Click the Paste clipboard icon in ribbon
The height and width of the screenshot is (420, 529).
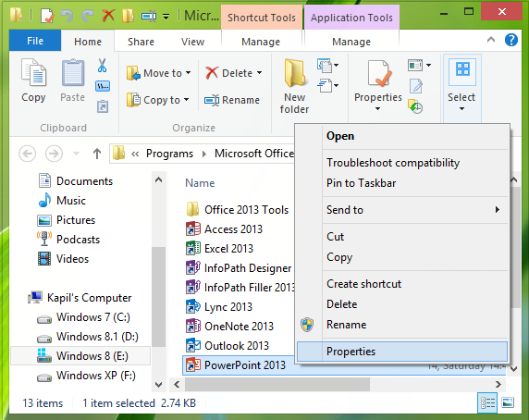coord(72,73)
